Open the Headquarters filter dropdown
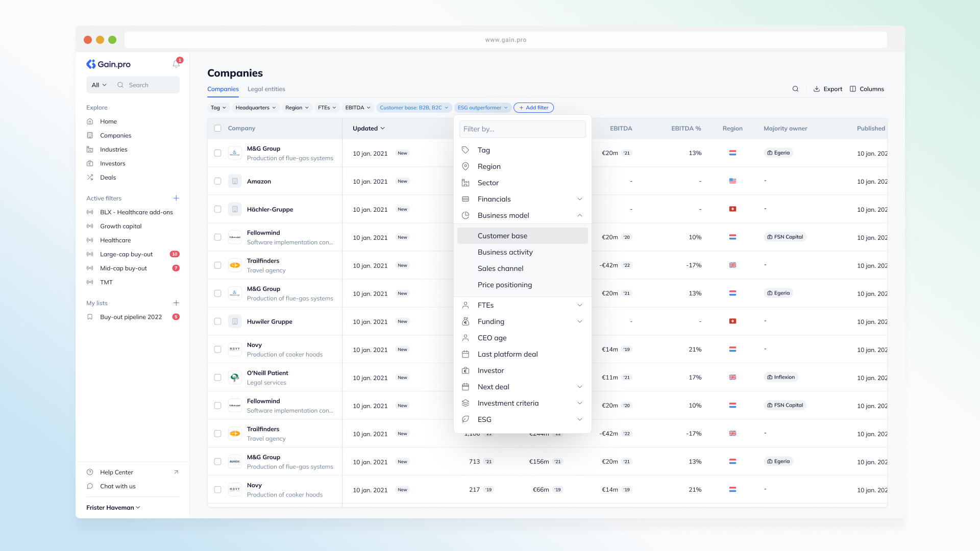The height and width of the screenshot is (551, 980). (255, 108)
